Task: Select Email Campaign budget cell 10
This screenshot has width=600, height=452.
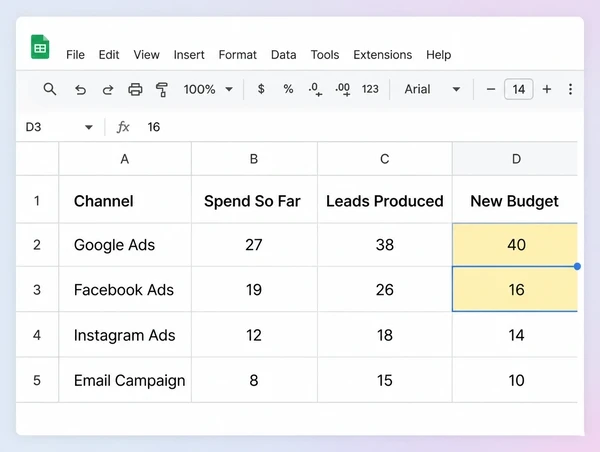Action: [515, 380]
